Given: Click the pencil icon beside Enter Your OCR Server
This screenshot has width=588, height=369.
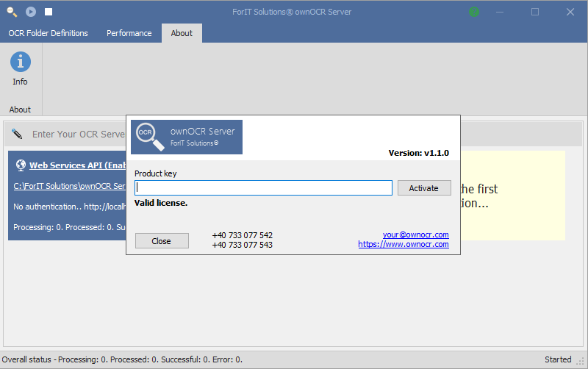Looking at the screenshot, I should tap(17, 134).
